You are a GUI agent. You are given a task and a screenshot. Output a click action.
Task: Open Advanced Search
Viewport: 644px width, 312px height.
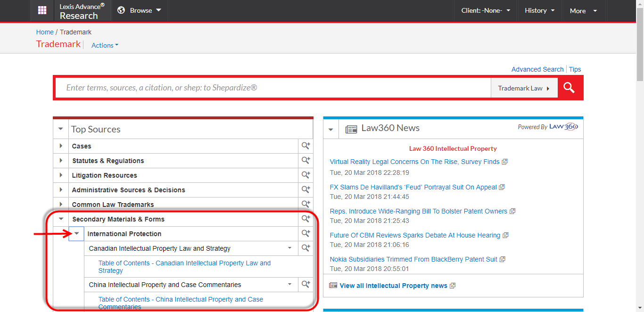(537, 69)
